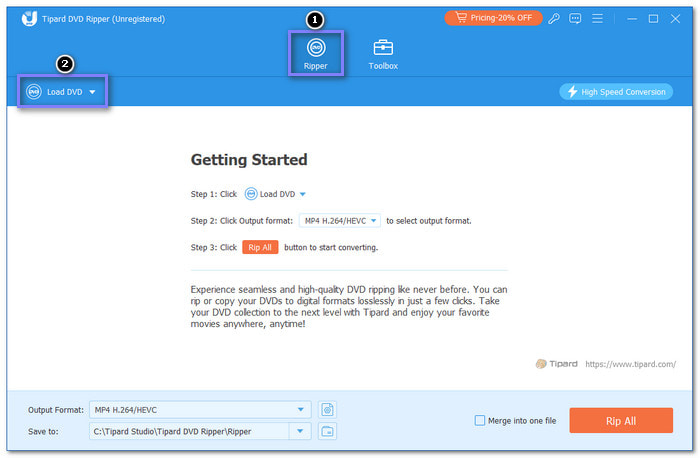The height and width of the screenshot is (458, 700).
Task: Click the key register icon
Action: 554,18
